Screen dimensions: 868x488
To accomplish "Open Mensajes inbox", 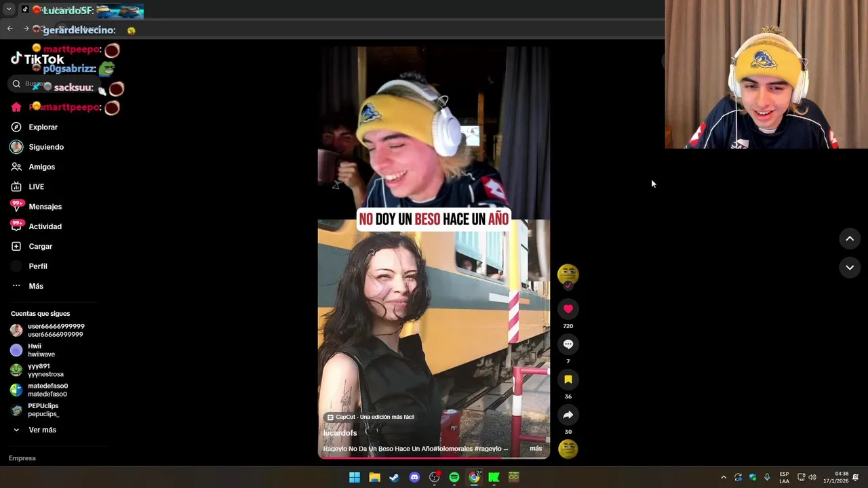I will pos(37,207).
